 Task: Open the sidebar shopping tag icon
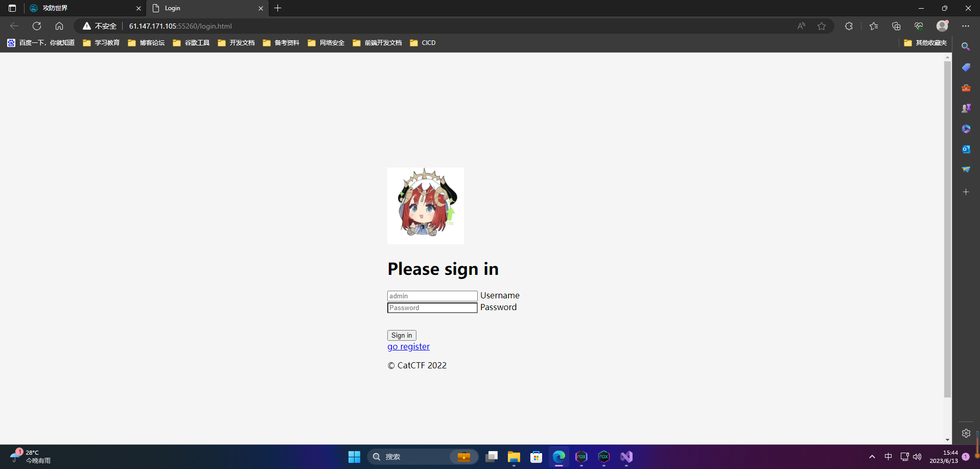coord(966,67)
